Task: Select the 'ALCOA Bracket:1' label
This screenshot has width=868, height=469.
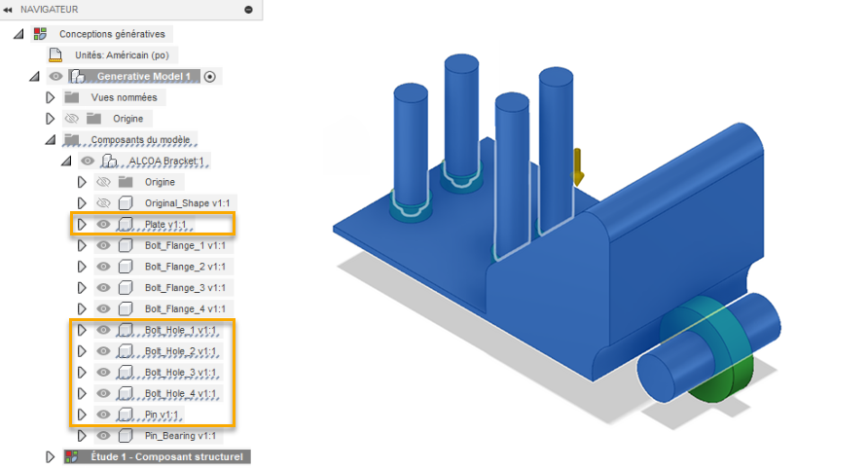Action: point(166,161)
